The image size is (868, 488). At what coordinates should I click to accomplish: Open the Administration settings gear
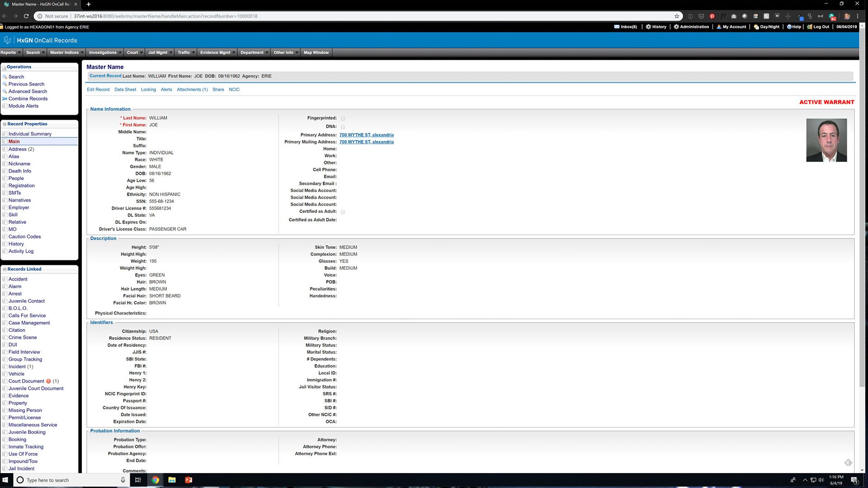[x=691, y=27]
